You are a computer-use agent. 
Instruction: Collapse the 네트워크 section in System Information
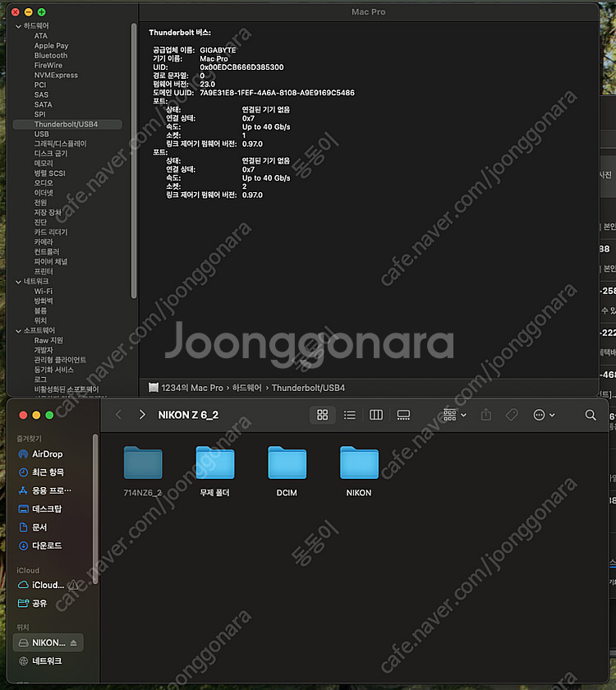click(18, 282)
